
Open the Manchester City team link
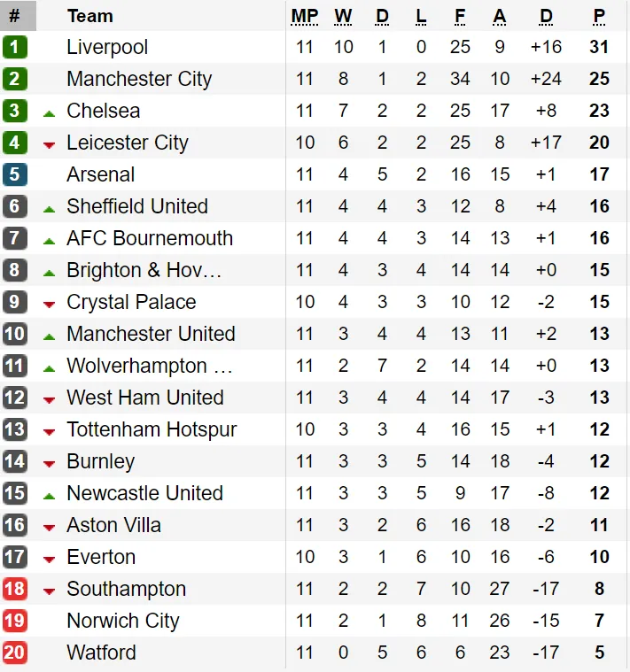(139, 79)
